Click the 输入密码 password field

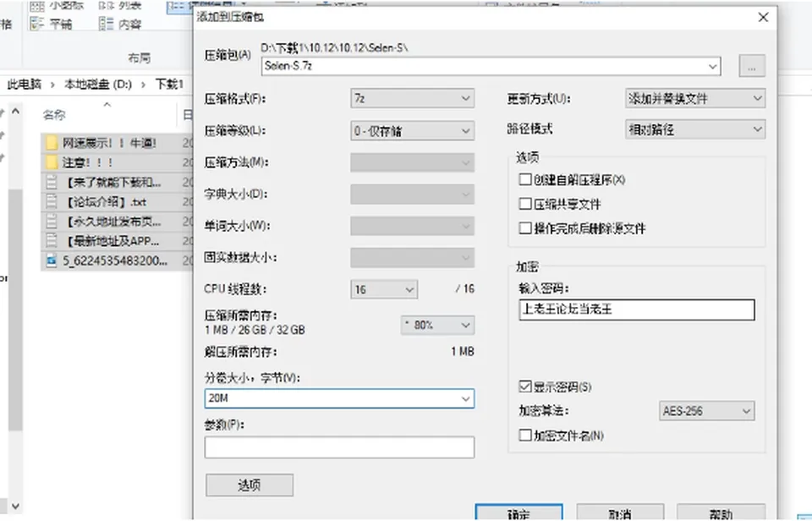pyautogui.click(x=636, y=310)
